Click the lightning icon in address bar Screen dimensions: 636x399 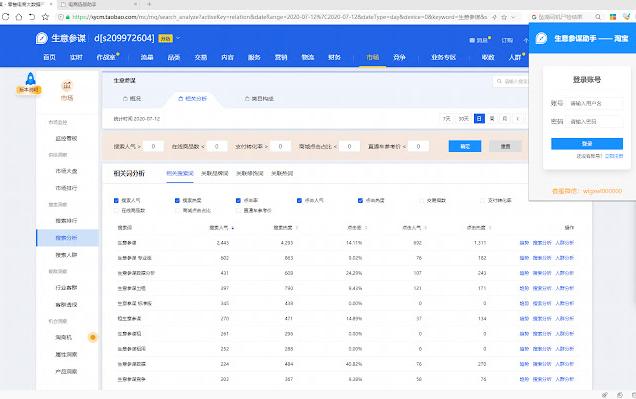494,17
